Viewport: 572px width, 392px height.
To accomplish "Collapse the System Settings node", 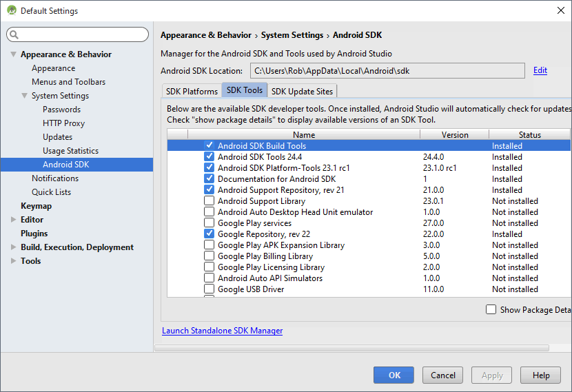I will point(24,96).
